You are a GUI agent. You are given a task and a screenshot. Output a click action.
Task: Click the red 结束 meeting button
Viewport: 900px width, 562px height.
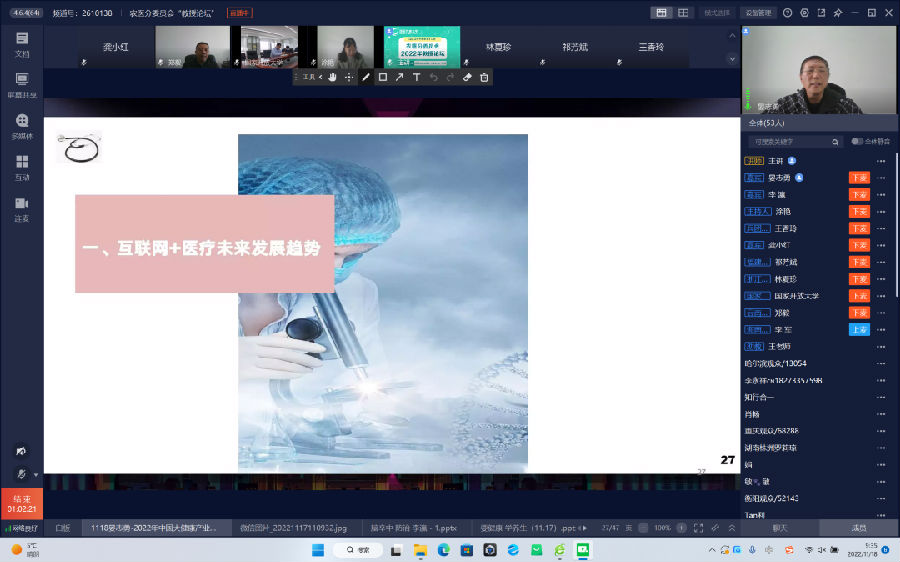click(x=22, y=502)
